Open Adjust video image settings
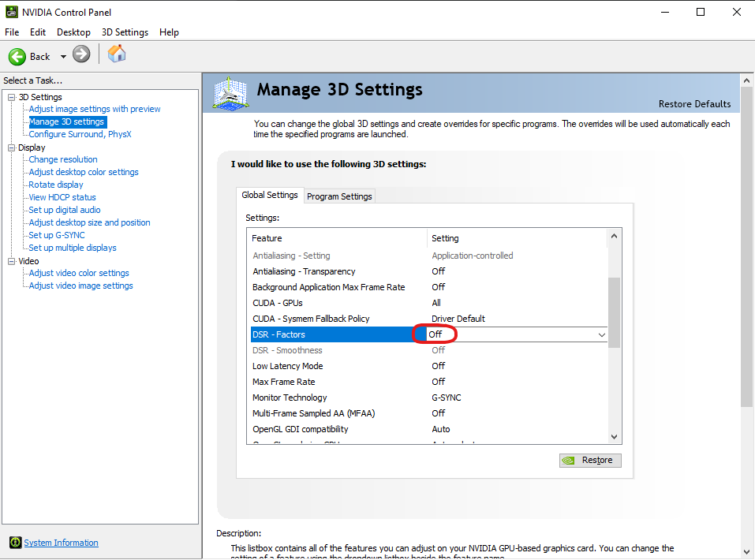 coord(81,286)
